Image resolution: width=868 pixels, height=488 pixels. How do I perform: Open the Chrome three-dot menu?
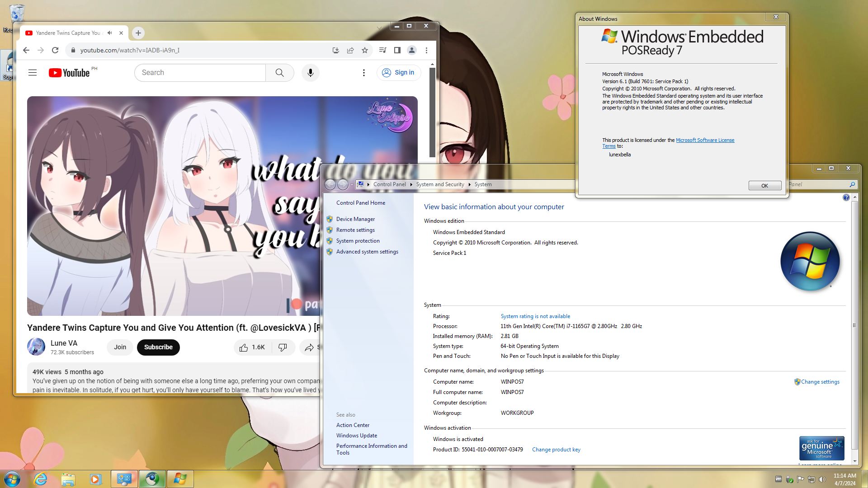click(426, 50)
